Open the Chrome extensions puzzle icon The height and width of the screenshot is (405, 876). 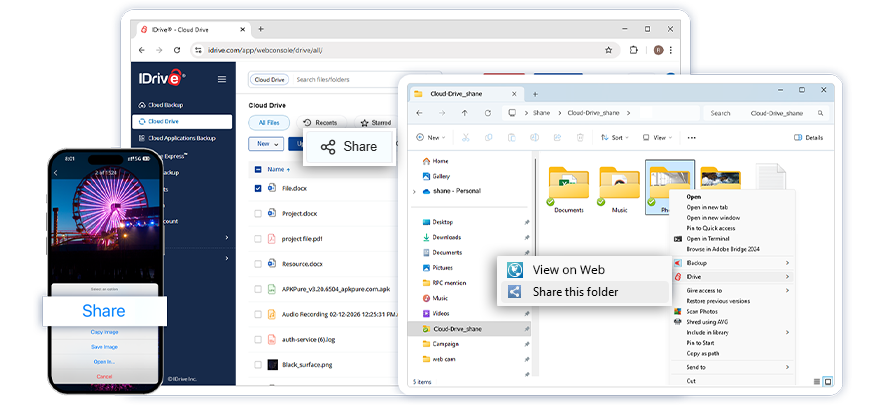click(x=634, y=50)
